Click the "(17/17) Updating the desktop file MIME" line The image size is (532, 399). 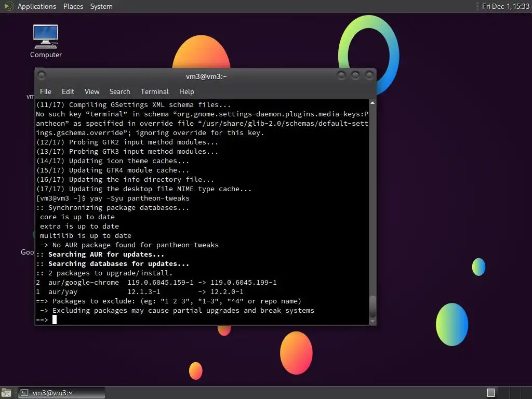coord(144,189)
